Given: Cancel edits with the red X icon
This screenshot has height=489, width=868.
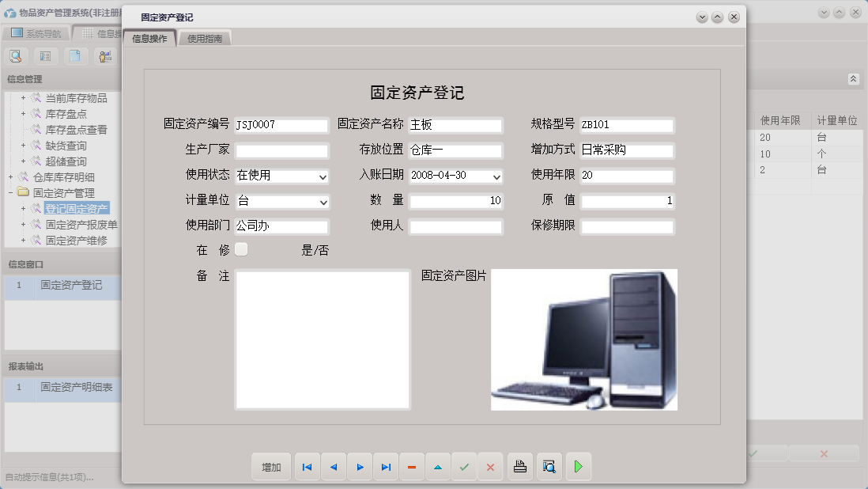Looking at the screenshot, I should click(x=490, y=467).
